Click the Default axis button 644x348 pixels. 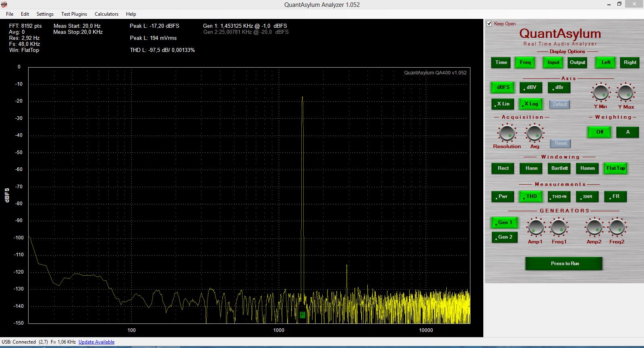(x=560, y=104)
